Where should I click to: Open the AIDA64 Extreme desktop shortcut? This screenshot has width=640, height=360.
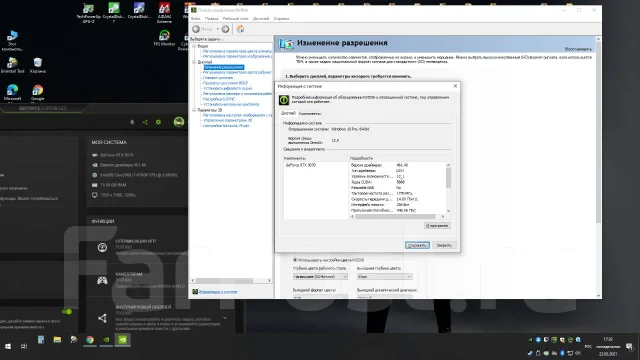point(164,12)
